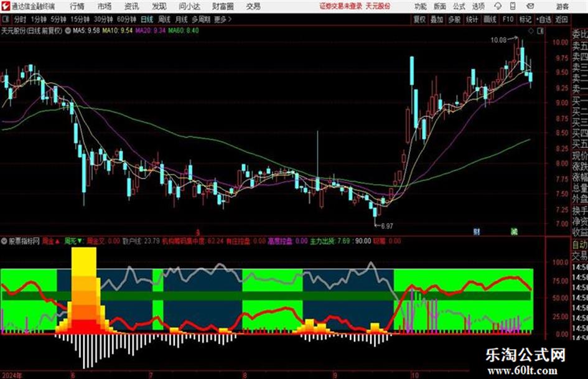Open the 行情 menu
The height and width of the screenshot is (379, 588).
(77, 6)
